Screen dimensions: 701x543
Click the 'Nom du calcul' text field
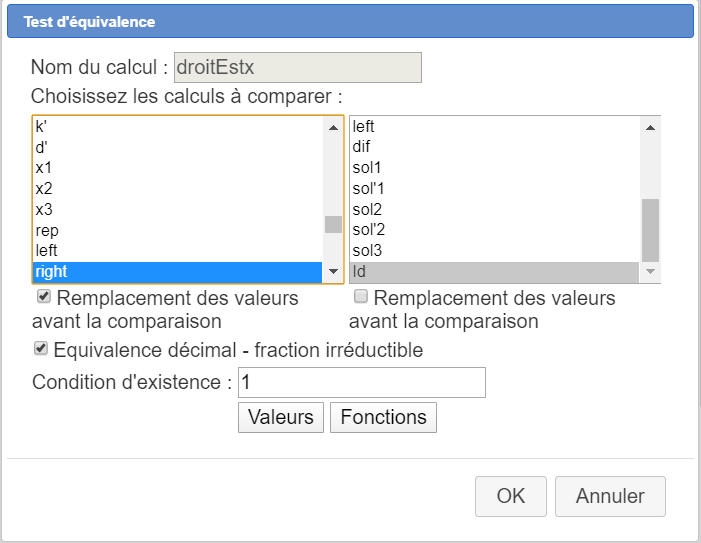(297, 67)
